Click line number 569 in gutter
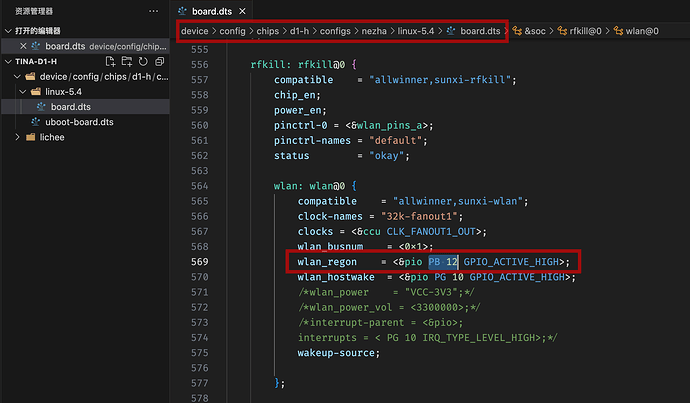690x403 pixels. pos(199,262)
